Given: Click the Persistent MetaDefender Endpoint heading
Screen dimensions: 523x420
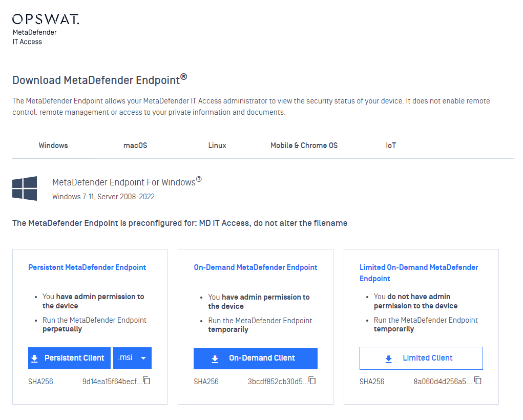Looking at the screenshot, I should pos(87,267).
